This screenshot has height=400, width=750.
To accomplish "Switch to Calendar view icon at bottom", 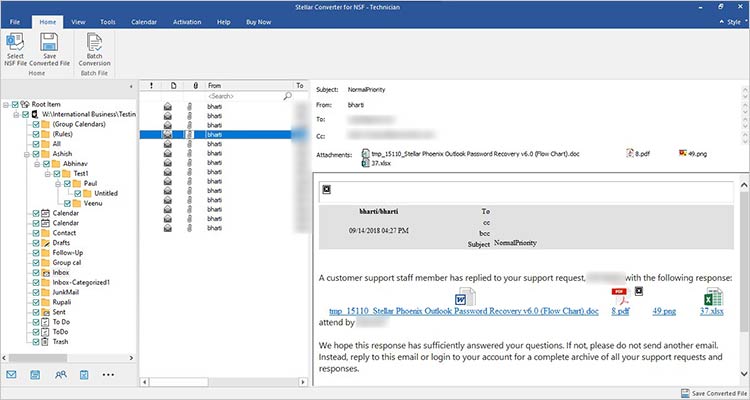I will point(35,375).
